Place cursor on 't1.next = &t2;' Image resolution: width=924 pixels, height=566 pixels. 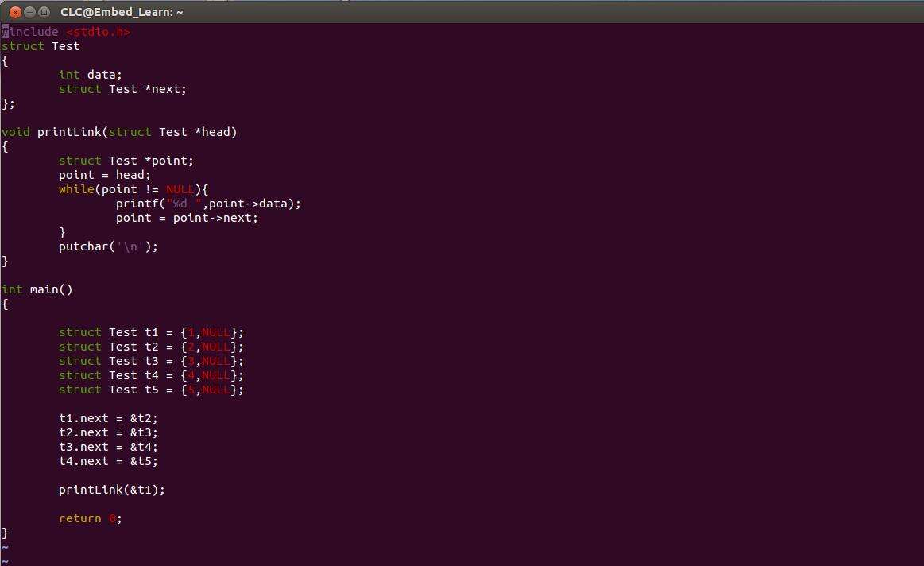point(108,418)
